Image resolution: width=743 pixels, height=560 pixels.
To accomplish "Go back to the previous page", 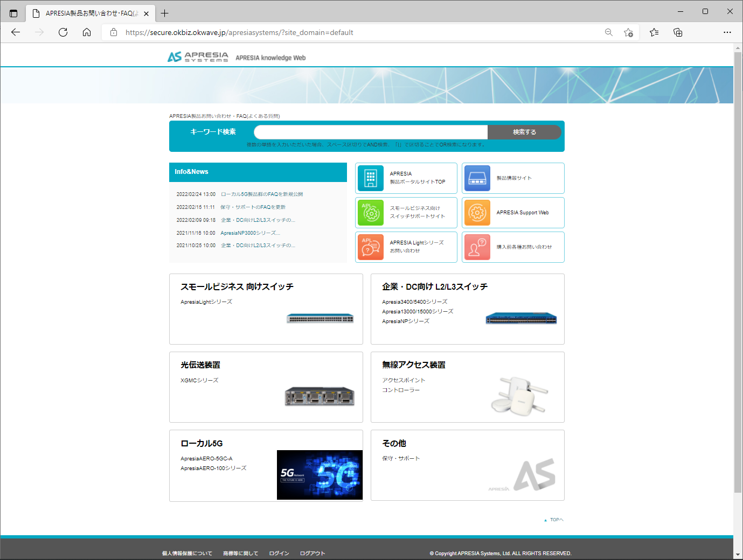I will [x=16, y=32].
